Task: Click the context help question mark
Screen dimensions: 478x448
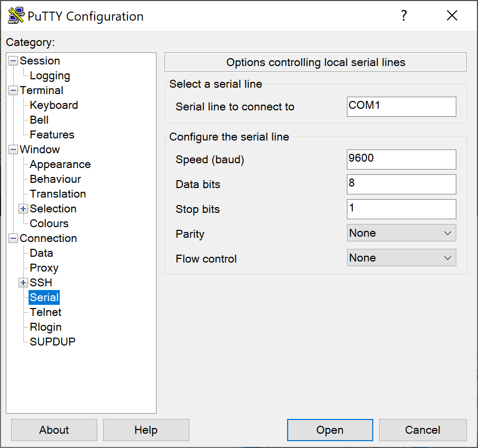Action: pyautogui.click(x=403, y=16)
